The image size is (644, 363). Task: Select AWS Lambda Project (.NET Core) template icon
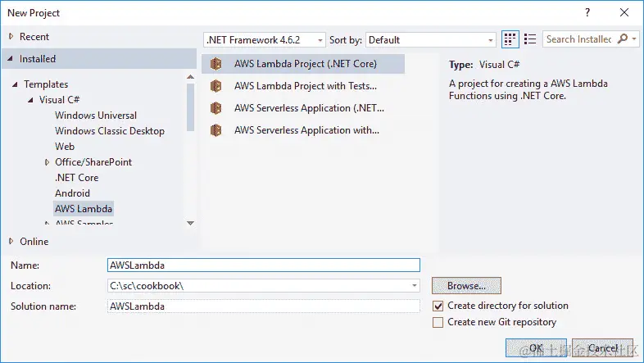pyautogui.click(x=216, y=64)
